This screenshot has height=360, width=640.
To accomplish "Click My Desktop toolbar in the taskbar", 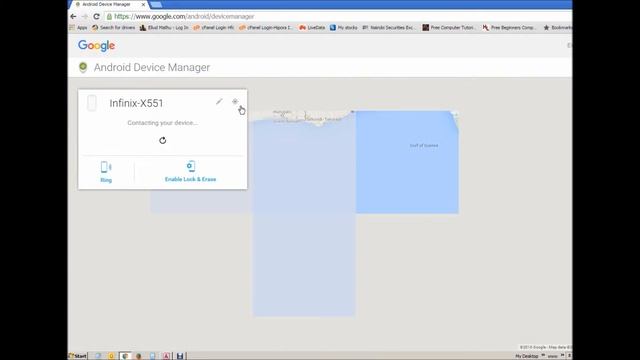I will [x=527, y=356].
